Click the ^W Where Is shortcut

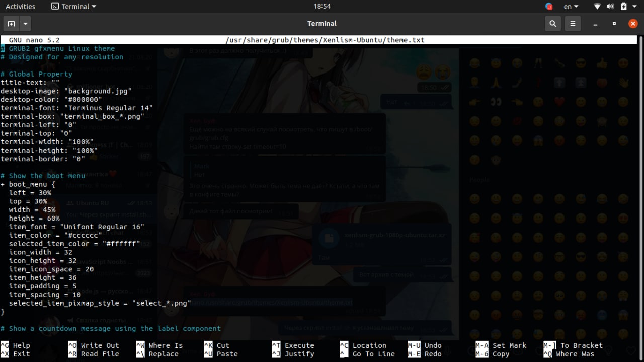pos(159,345)
